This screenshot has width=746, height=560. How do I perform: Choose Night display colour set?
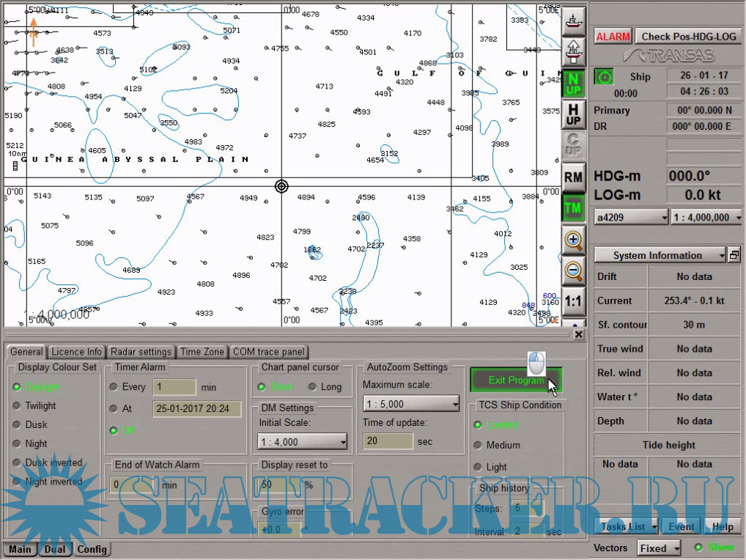click(18, 443)
